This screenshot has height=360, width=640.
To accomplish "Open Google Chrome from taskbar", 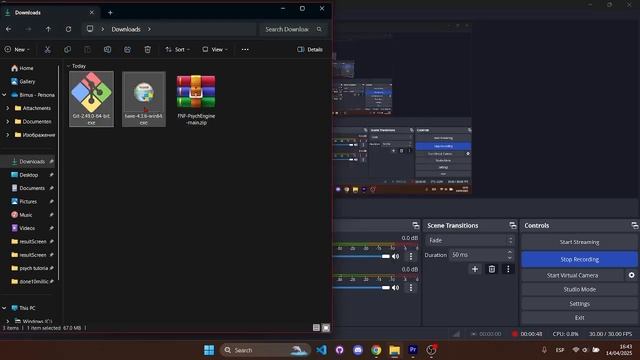I will (x=376, y=350).
